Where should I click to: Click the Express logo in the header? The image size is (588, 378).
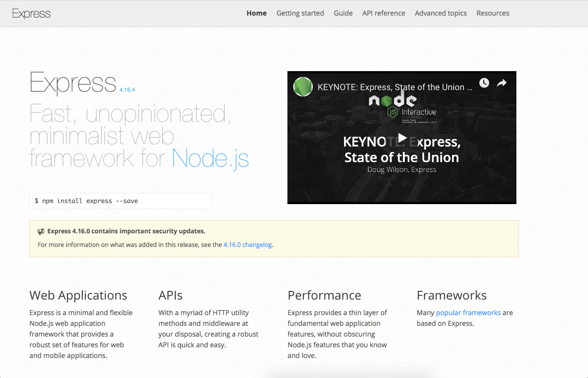pyautogui.click(x=31, y=13)
